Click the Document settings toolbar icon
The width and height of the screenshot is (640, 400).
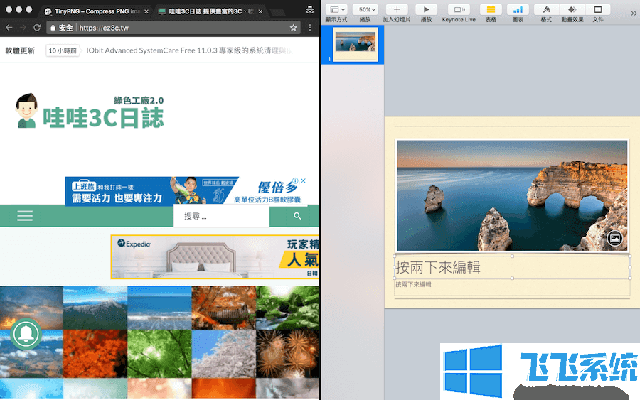pyautogui.click(x=599, y=9)
